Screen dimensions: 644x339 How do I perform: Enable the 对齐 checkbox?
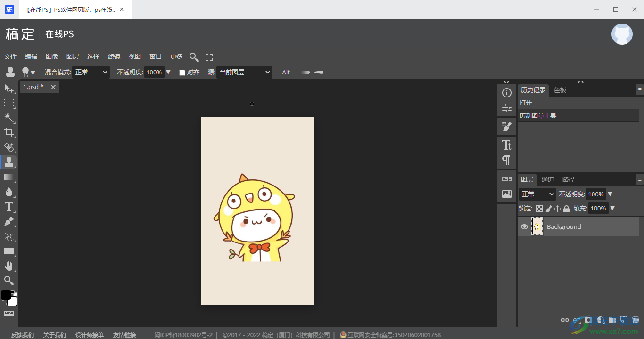point(182,73)
